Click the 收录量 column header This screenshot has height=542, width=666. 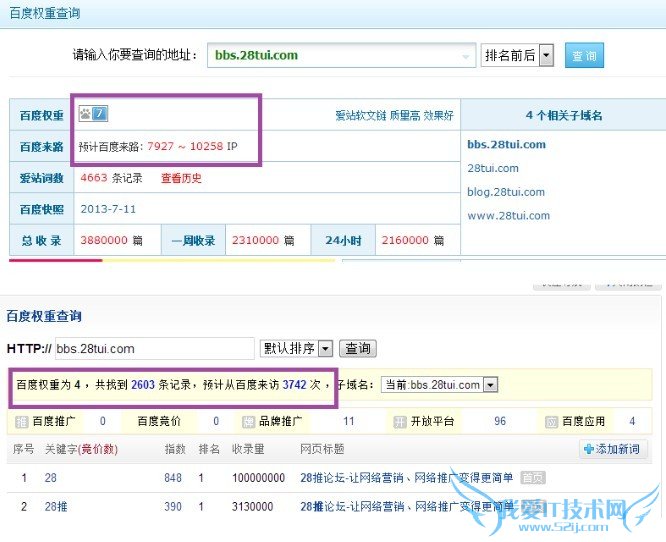click(x=248, y=449)
